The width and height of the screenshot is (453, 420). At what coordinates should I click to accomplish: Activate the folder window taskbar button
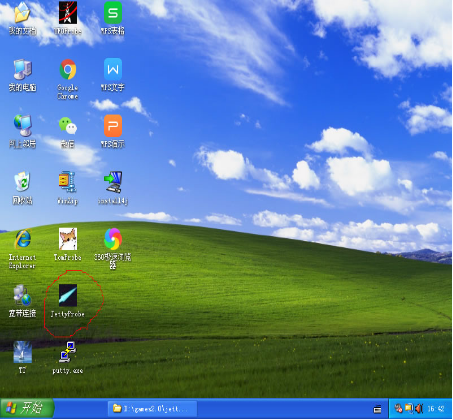pyautogui.click(x=152, y=409)
